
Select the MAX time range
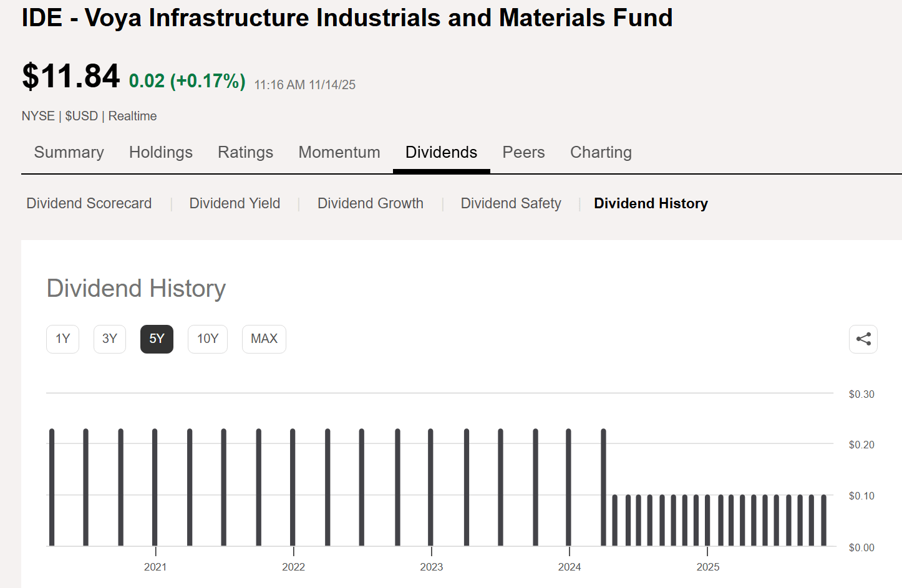click(x=264, y=339)
